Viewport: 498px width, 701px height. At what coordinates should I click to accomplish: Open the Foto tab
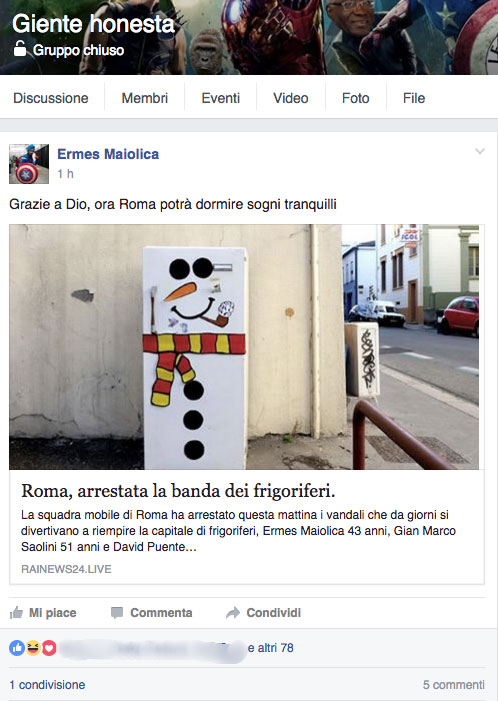point(355,98)
